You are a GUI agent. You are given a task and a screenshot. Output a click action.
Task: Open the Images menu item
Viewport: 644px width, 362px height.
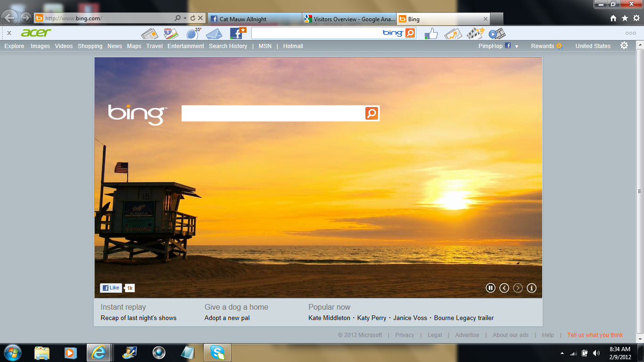coord(40,46)
